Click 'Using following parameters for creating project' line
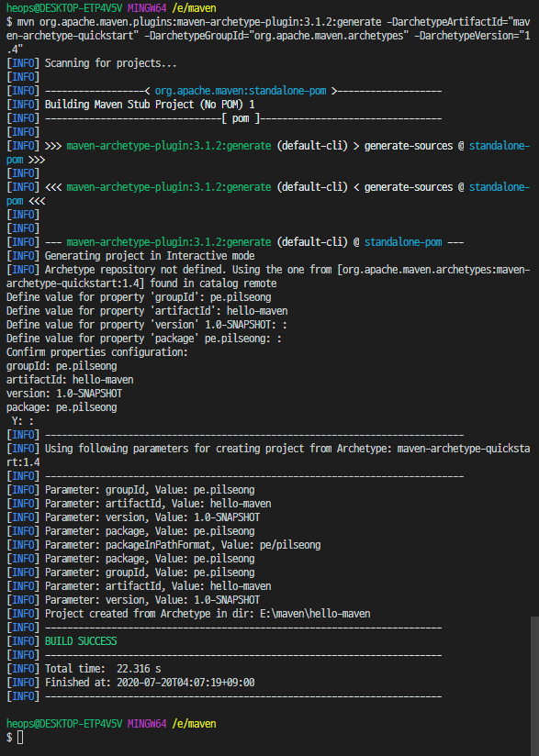The width and height of the screenshot is (539, 756). coord(268,455)
